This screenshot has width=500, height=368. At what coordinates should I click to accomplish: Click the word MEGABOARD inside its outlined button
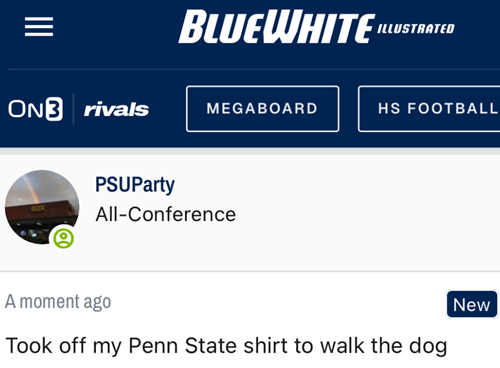pos(262,109)
